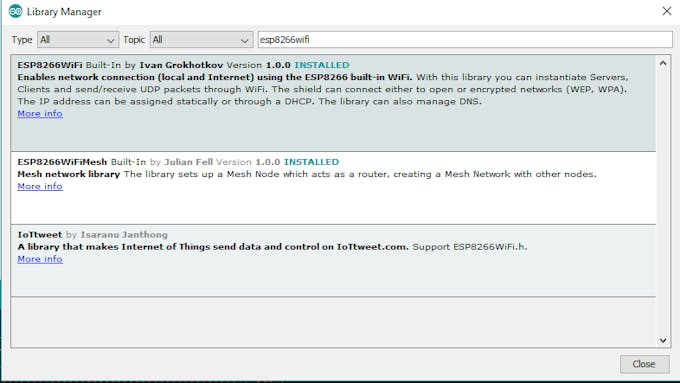The height and width of the screenshot is (383, 680).
Task: Click author name Julian Fell
Action: [x=188, y=162]
